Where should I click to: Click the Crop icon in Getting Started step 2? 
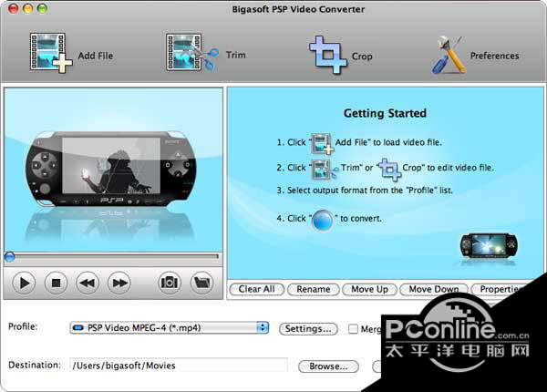tap(389, 170)
